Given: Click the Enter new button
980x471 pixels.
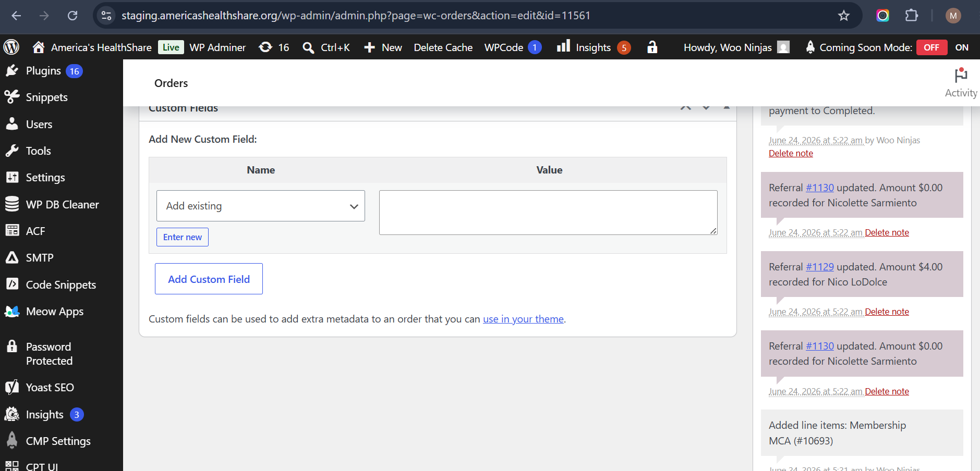Looking at the screenshot, I should [183, 237].
